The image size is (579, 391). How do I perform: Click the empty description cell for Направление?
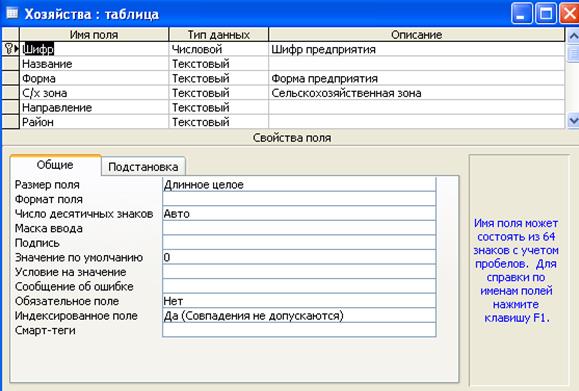(417, 107)
